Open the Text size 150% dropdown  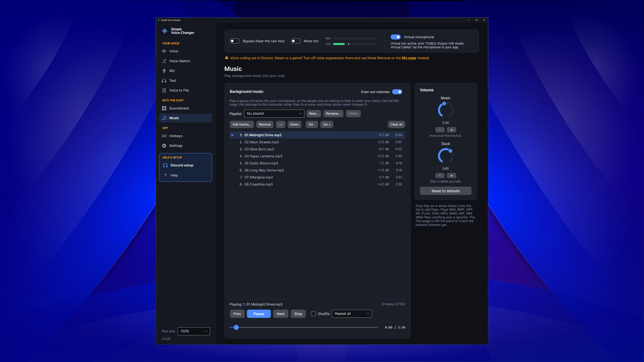click(194, 331)
